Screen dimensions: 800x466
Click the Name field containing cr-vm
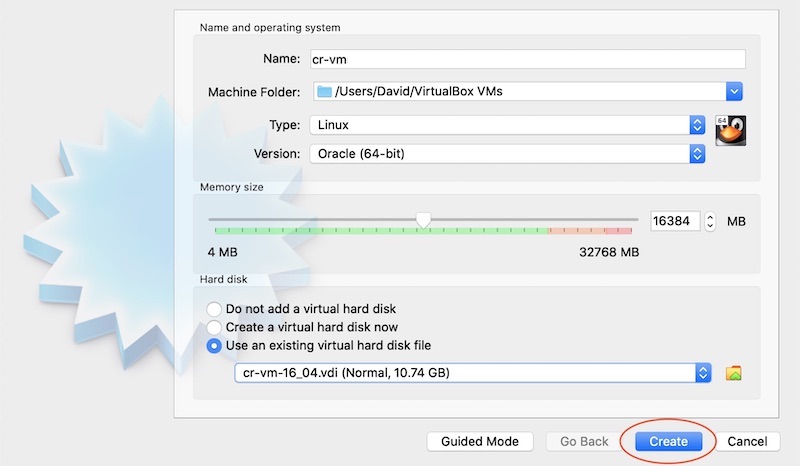coord(526,60)
